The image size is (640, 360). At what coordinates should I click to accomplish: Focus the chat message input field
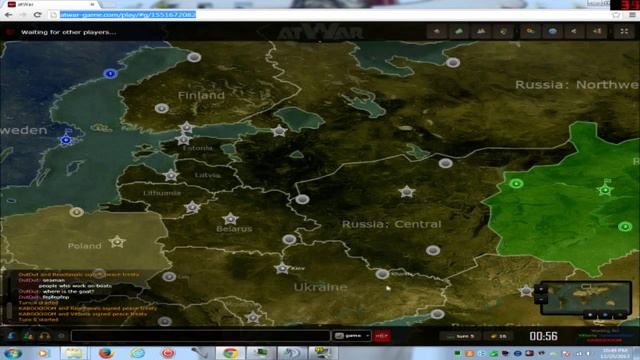pos(200,336)
